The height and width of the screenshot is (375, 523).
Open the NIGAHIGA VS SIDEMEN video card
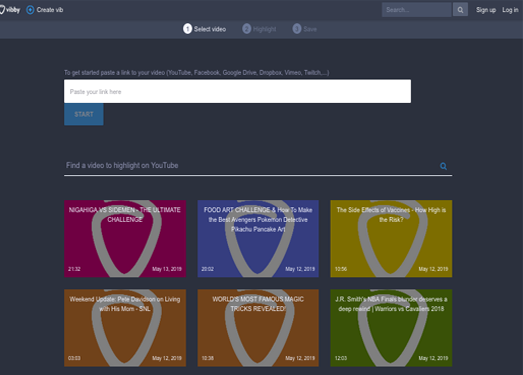pyautogui.click(x=125, y=239)
